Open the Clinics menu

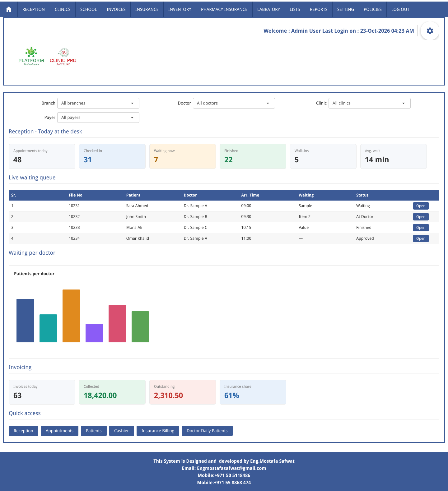tap(63, 9)
